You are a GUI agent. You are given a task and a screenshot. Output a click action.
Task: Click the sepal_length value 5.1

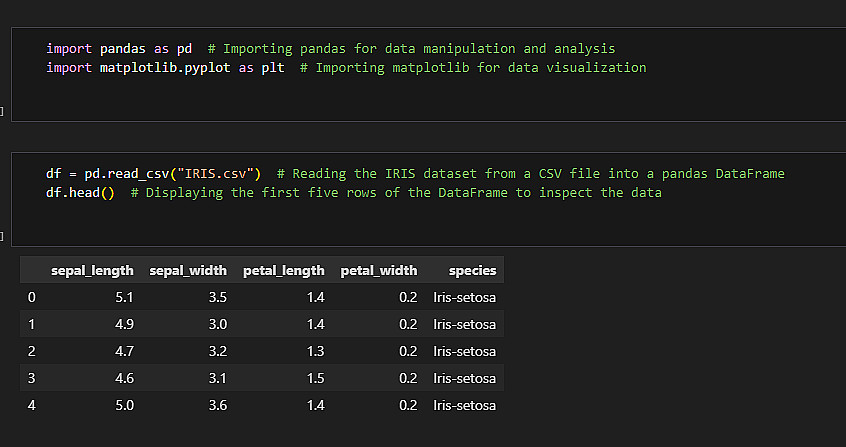[123, 297]
